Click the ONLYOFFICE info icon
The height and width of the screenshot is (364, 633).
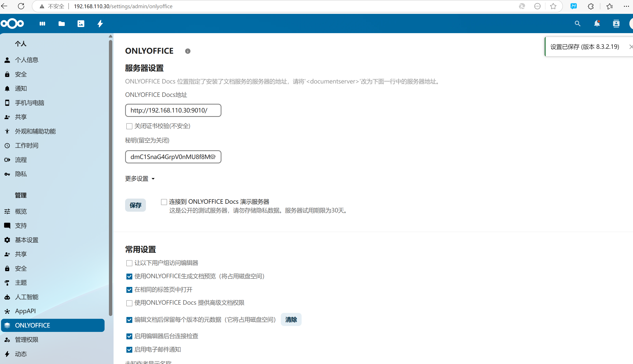click(188, 51)
